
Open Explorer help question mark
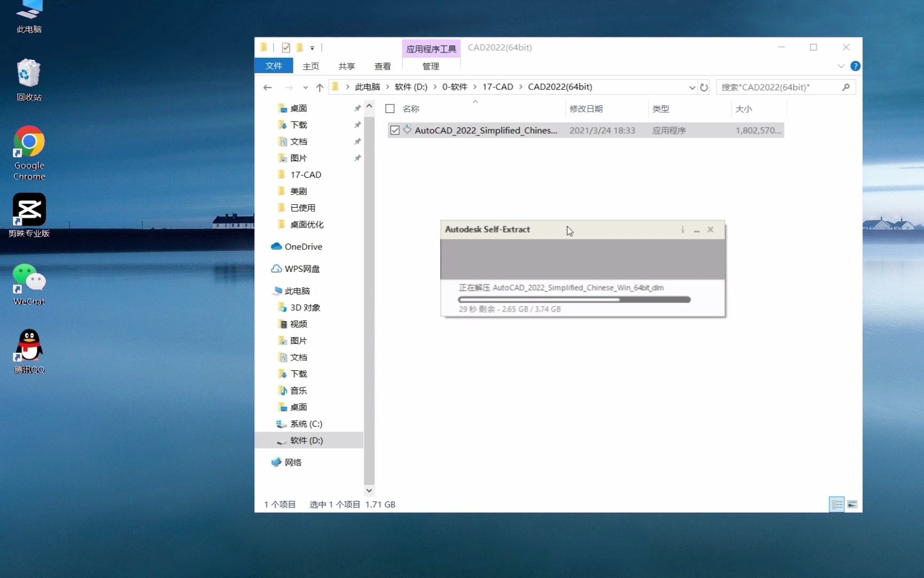pos(855,66)
